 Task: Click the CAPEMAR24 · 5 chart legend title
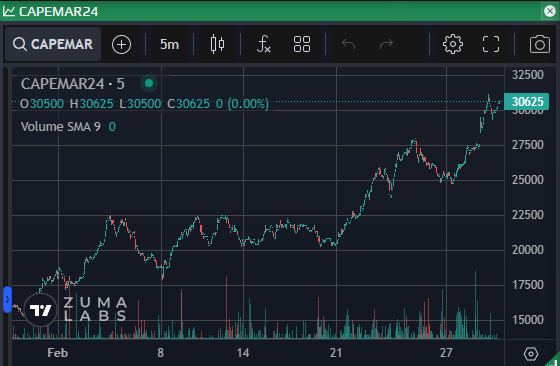[72, 84]
